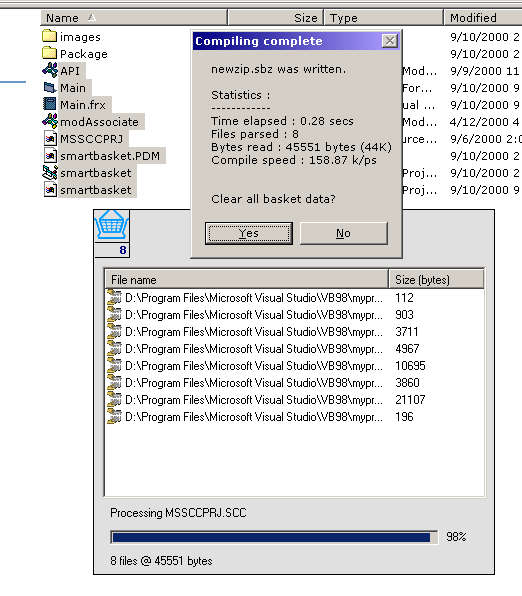Click the smartbasket.PDM file icon
522x596 pixels.
(50, 155)
